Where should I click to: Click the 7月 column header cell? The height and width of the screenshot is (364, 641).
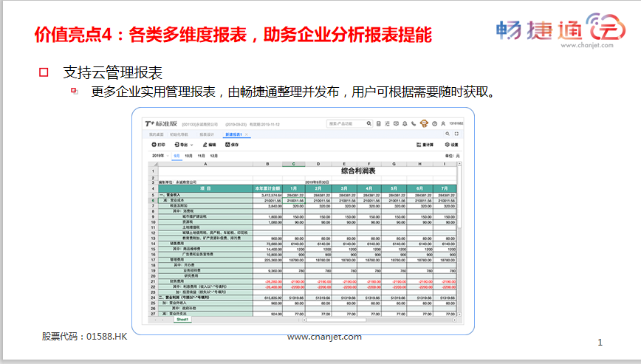[x=445, y=188]
